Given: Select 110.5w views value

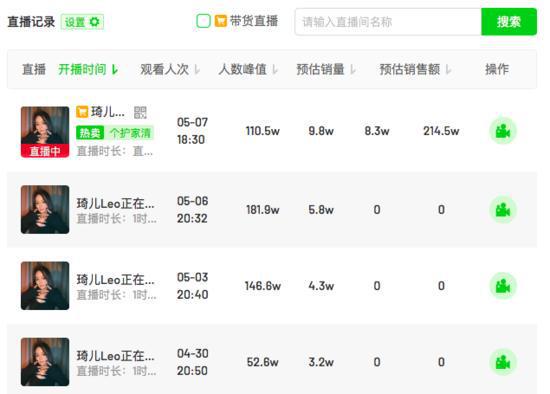Looking at the screenshot, I should coord(263,131).
